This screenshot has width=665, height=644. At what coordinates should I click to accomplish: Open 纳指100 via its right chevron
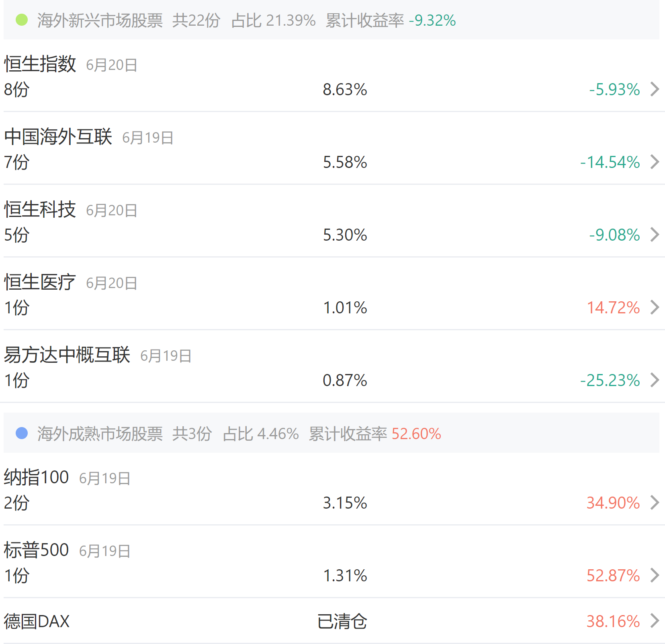click(x=655, y=503)
